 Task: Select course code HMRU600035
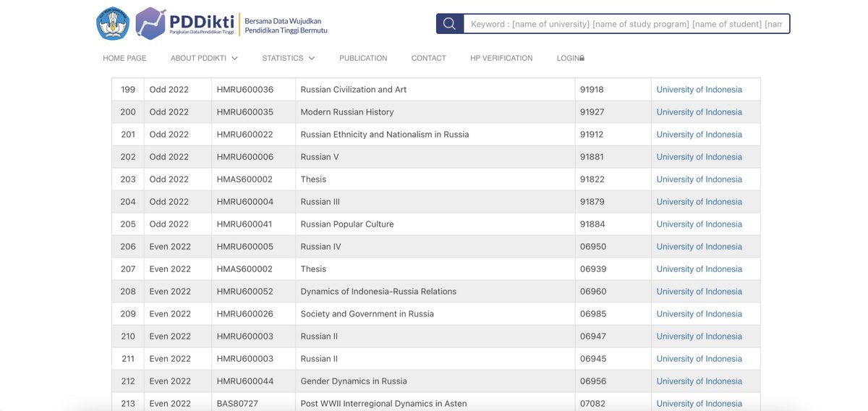(245, 112)
